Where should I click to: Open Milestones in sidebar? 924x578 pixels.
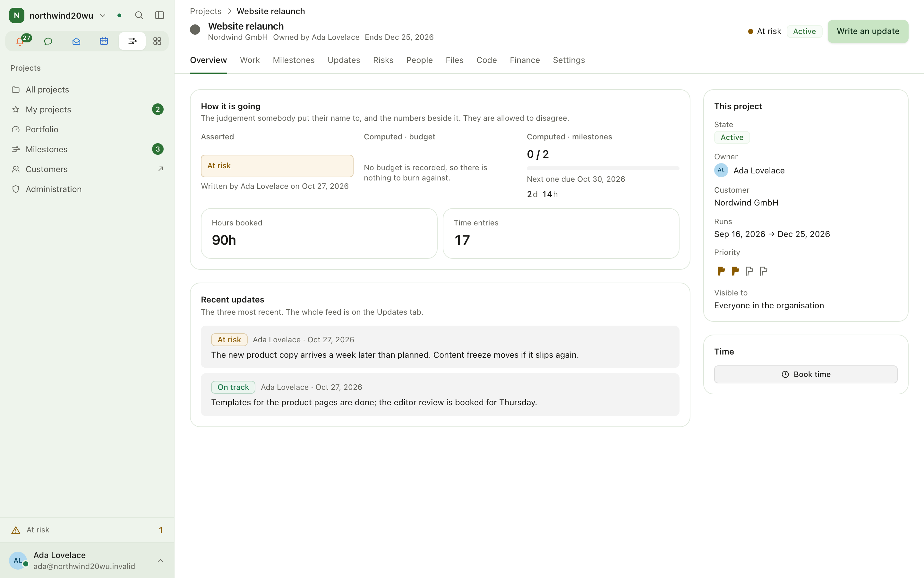point(87,149)
